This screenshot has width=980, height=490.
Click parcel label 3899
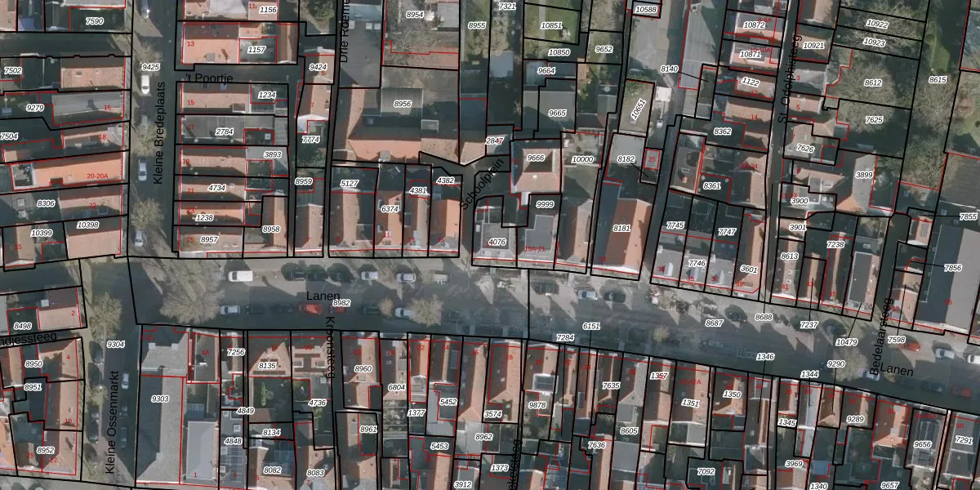point(864,176)
